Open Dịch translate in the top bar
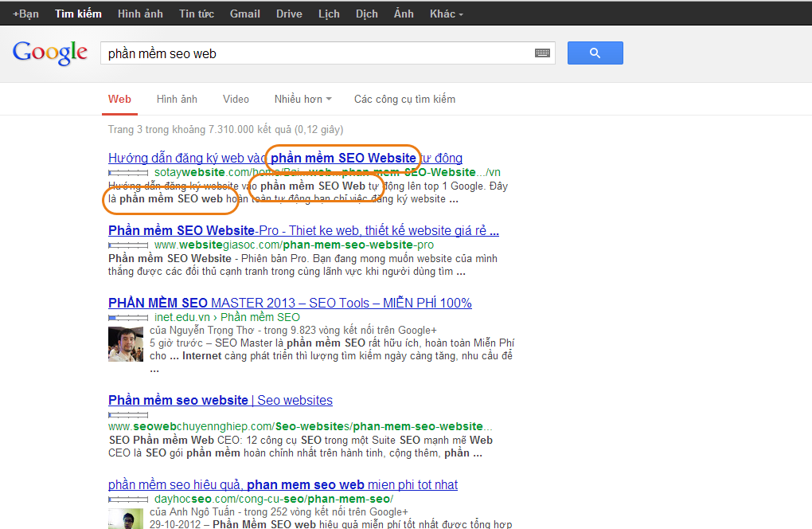This screenshot has width=812, height=529. tap(367, 14)
